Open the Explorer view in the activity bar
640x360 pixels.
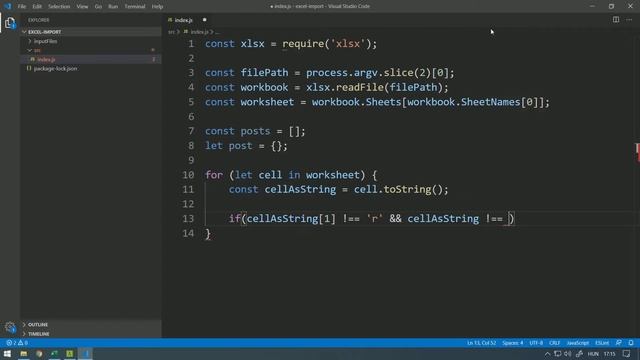10,22
